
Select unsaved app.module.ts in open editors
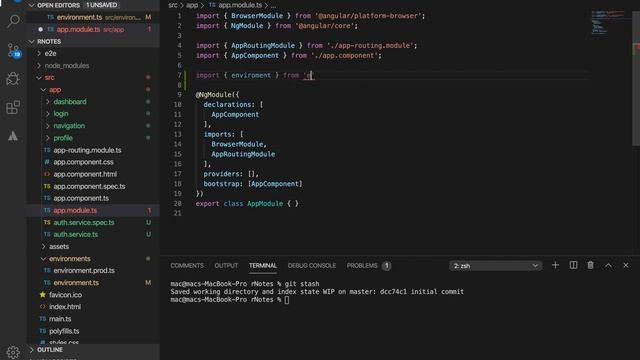coord(93,29)
